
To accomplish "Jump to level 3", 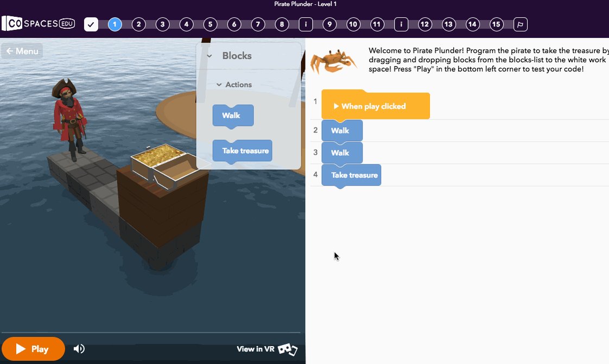I will pos(162,24).
